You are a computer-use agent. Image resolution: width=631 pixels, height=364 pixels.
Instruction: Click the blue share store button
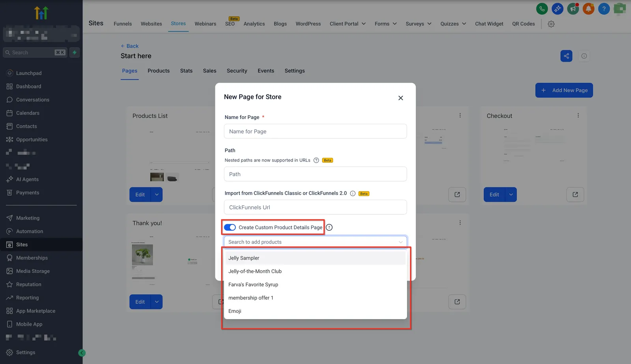tap(566, 56)
